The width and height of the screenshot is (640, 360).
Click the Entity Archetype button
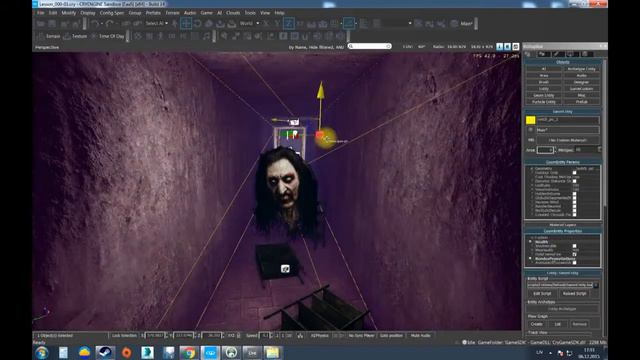click(x=562, y=309)
